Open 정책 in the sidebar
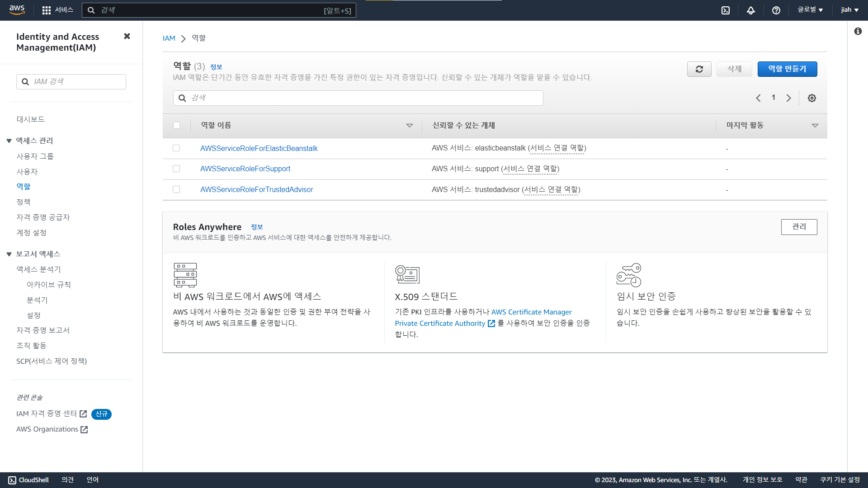The width and height of the screenshot is (868, 488). 24,202
